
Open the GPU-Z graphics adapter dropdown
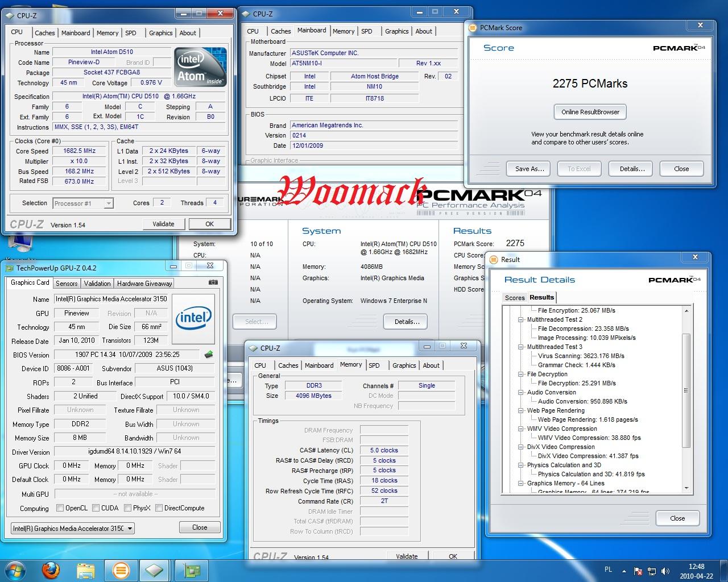point(72,528)
